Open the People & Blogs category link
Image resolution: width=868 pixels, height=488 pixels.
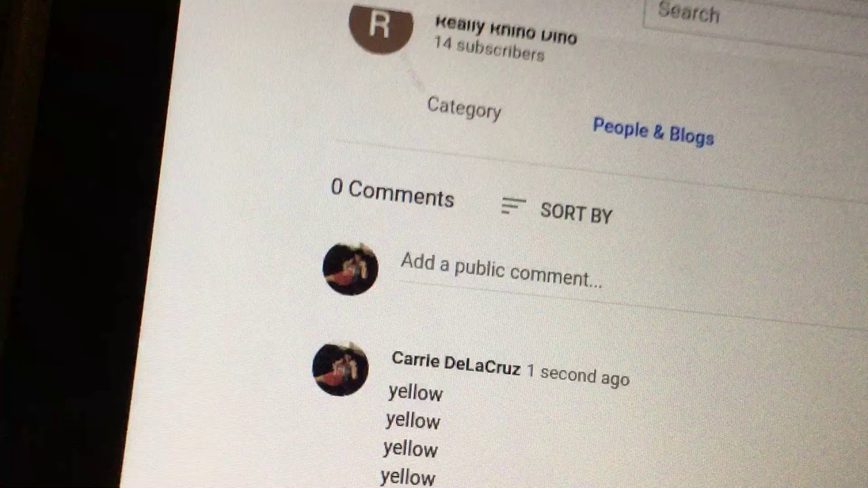coord(653,131)
